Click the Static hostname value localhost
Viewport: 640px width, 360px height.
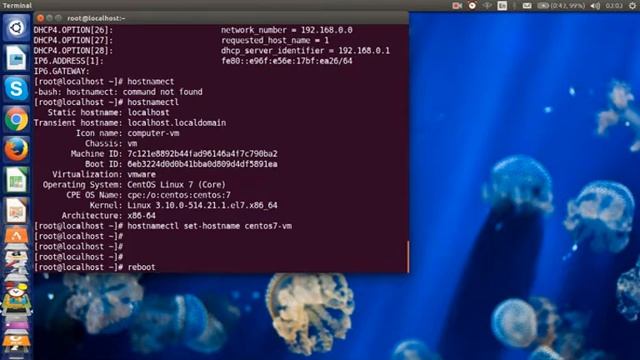point(149,112)
